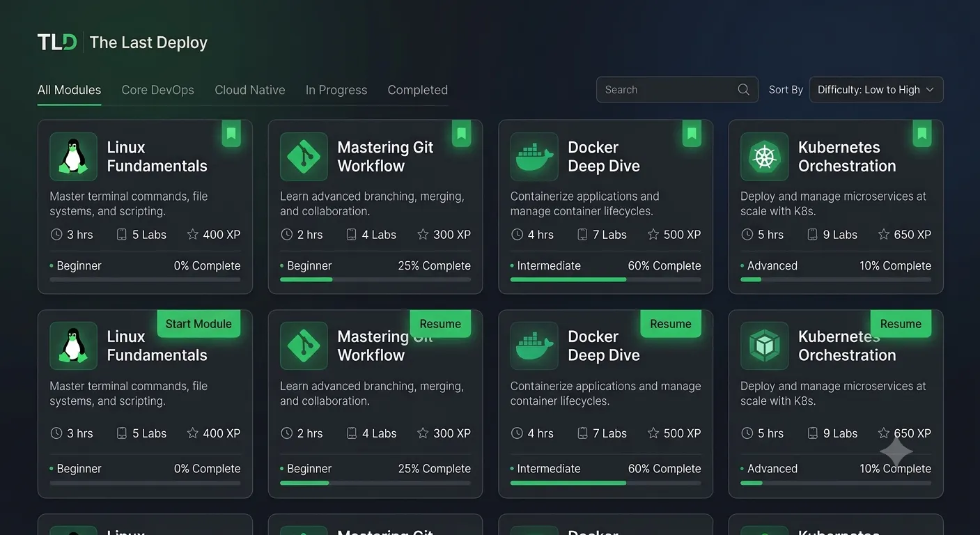This screenshot has width=980, height=535.
Task: Toggle the bookmark on the Linux Fundamentals card
Action: pos(231,133)
